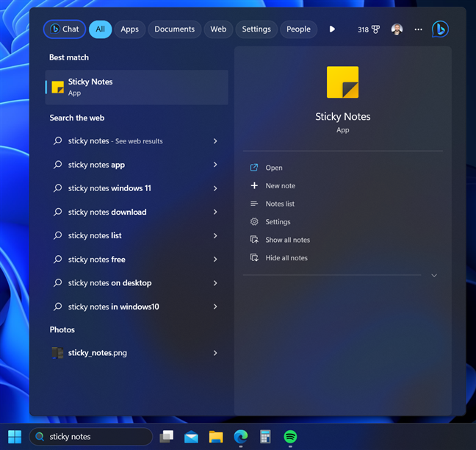Click the search magnifier icon in taskbar

(x=40, y=437)
